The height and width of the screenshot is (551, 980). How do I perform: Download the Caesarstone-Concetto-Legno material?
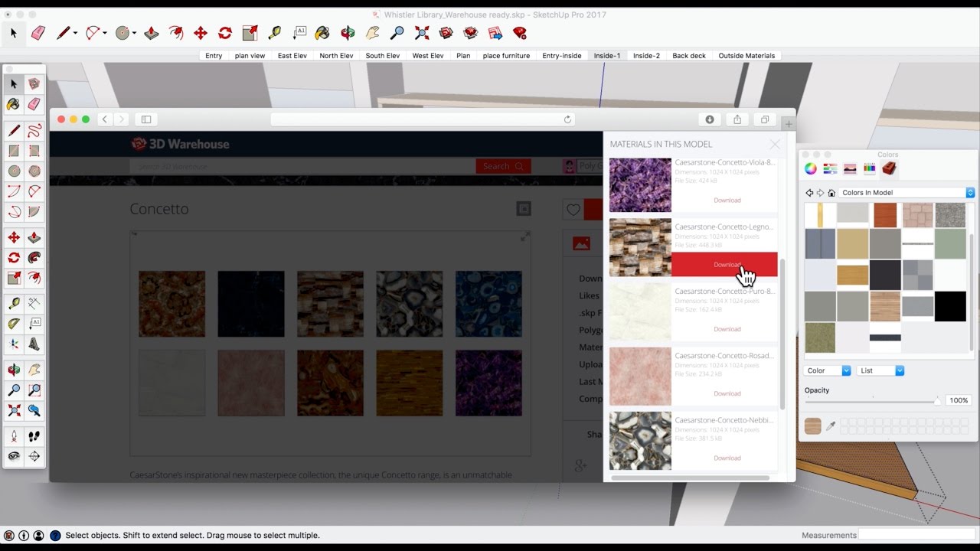(725, 265)
